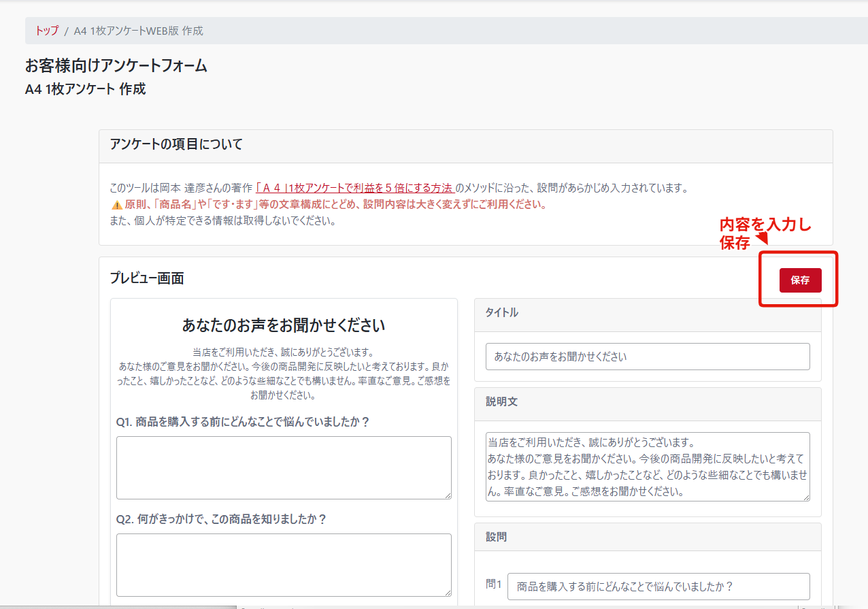Click the warning triangle icon before 原則
Screen dimensions: 868x609
click(x=116, y=204)
